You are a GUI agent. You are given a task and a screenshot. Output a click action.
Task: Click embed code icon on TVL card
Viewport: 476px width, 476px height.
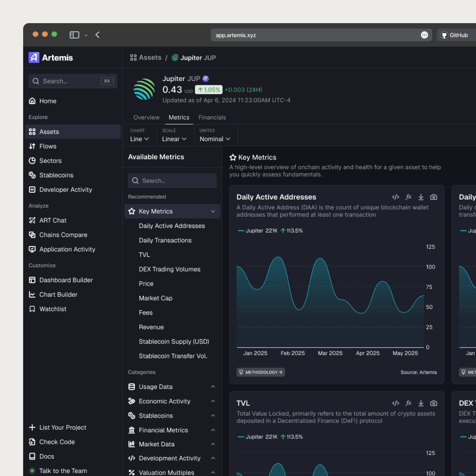[396, 403]
